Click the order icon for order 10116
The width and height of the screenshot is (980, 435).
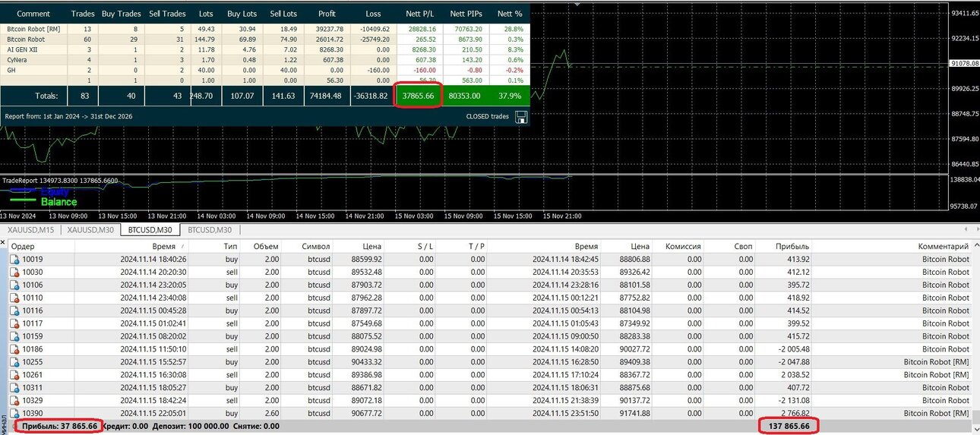(x=14, y=310)
